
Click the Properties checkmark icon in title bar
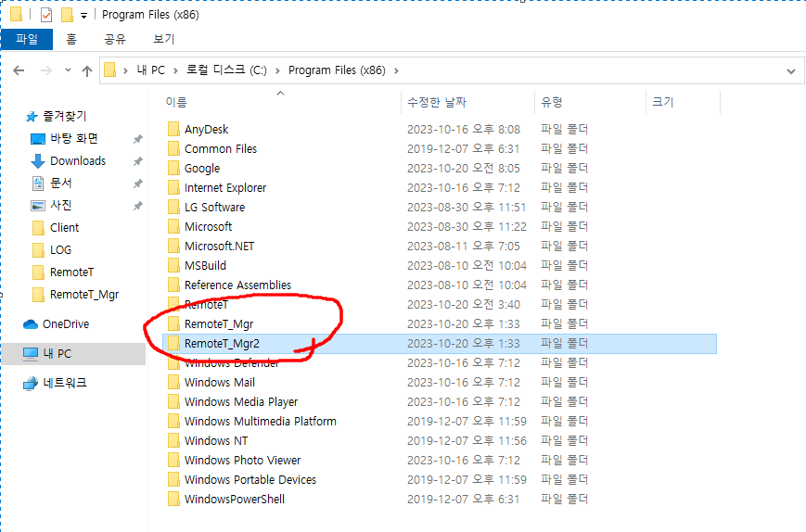[46, 15]
